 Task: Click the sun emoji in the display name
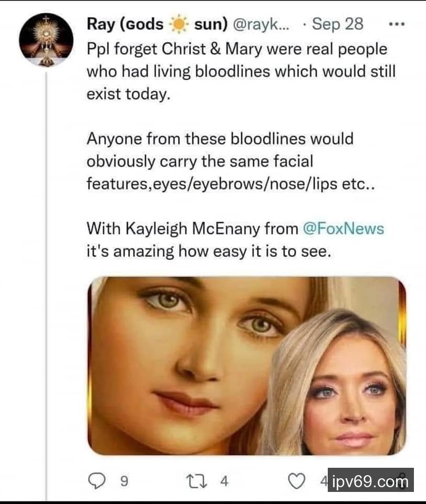(179, 25)
